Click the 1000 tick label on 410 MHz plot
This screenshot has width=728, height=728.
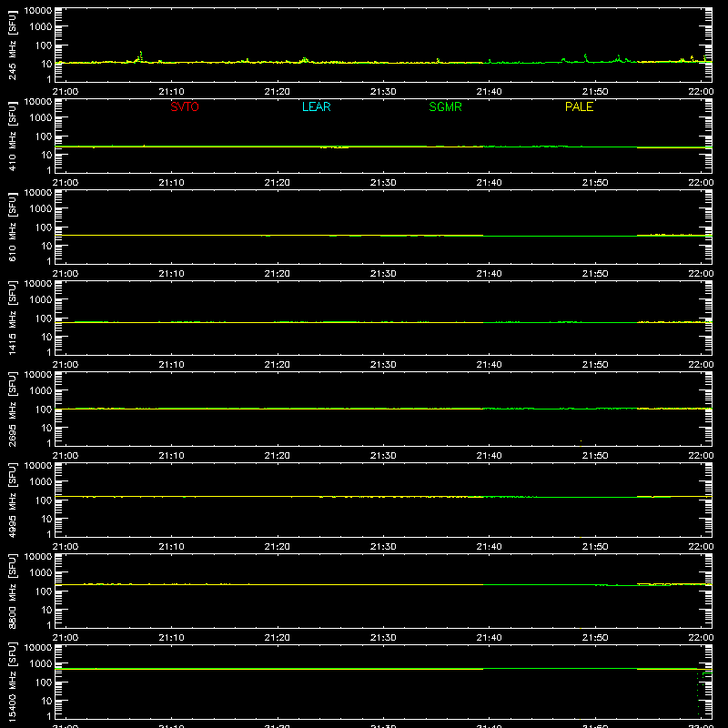coord(41,118)
